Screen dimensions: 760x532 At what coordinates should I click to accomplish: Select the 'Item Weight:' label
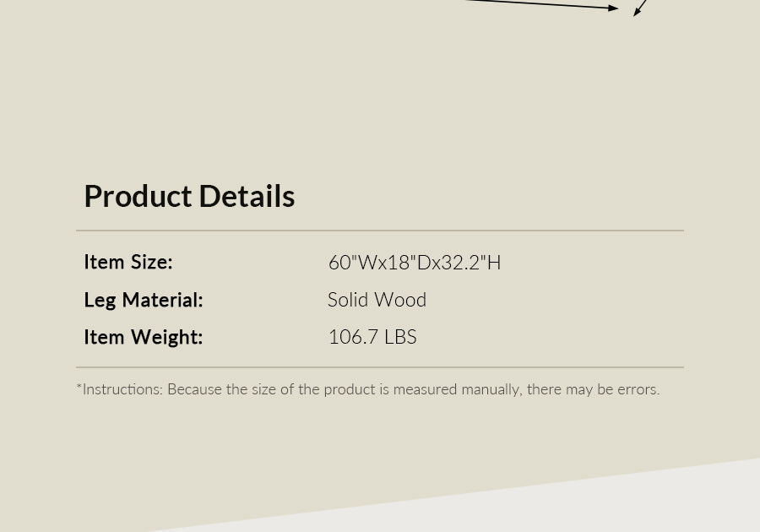click(x=143, y=337)
